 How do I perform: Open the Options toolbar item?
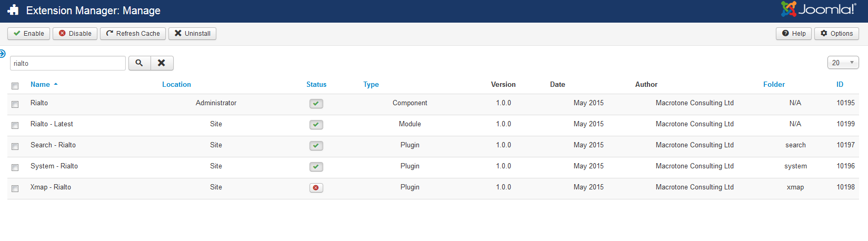point(836,34)
